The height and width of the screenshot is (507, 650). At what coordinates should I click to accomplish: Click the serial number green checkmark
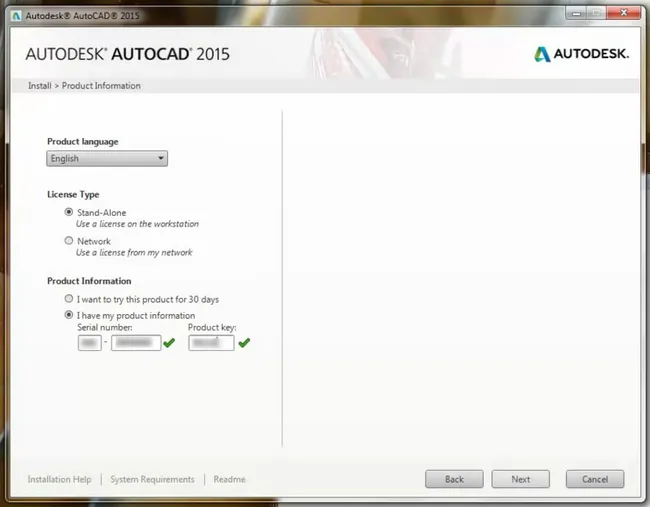[169, 343]
